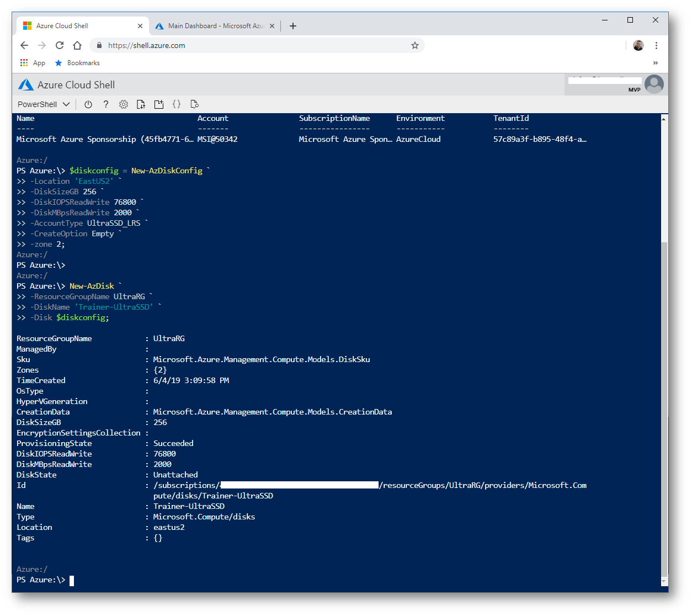Click the terminal scrollbar down arrow
The width and height of the screenshot is (692, 616).
pyautogui.click(x=664, y=581)
